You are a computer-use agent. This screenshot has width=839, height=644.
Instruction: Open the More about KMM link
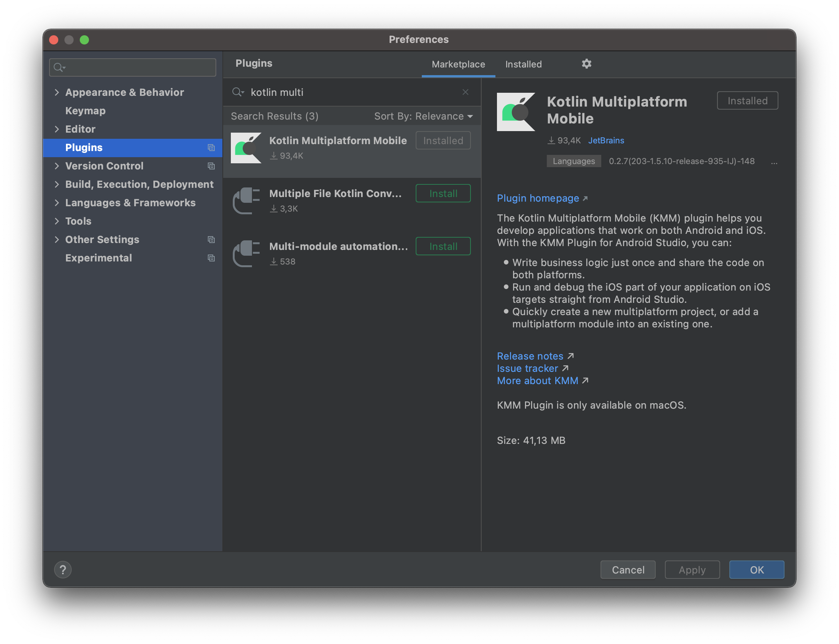537,381
